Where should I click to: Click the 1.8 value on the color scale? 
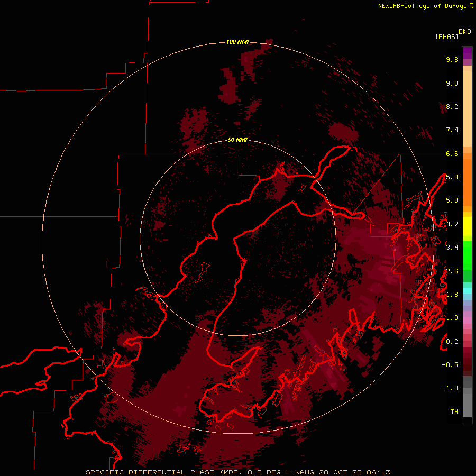coord(452,295)
